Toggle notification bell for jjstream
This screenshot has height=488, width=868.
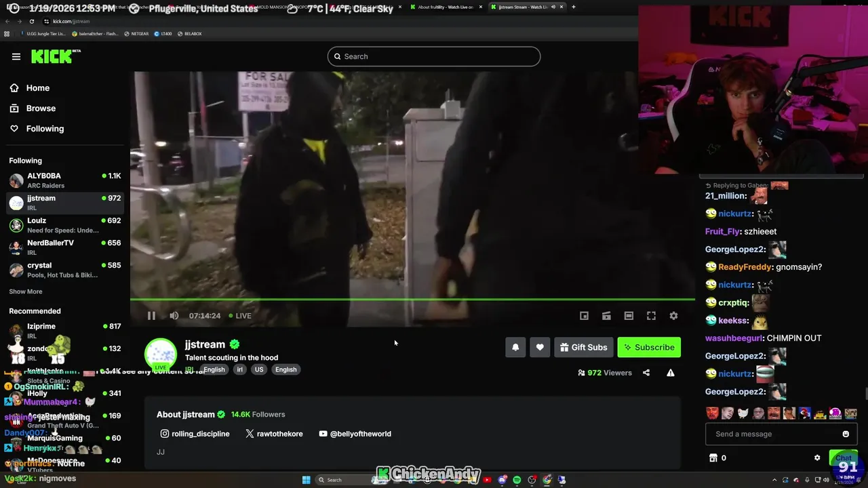(x=515, y=347)
